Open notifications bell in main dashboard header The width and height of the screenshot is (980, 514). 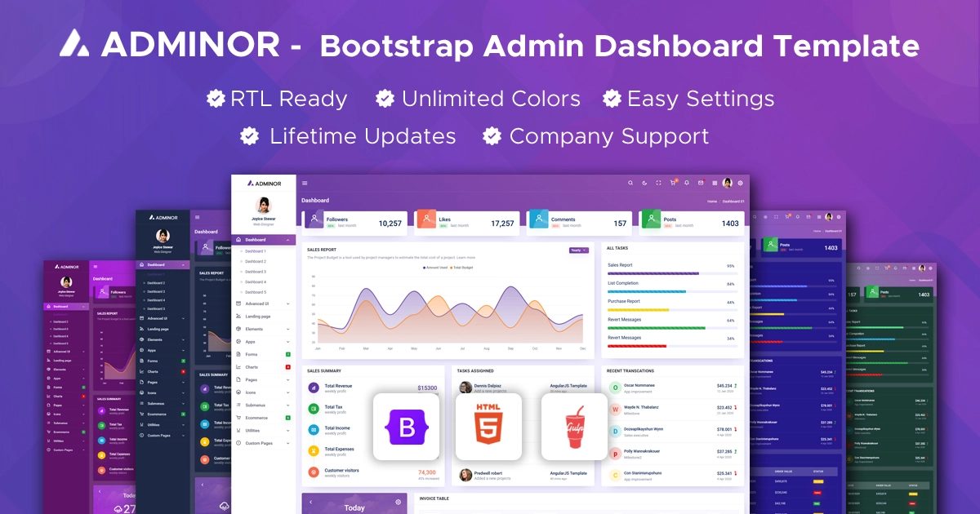point(687,183)
